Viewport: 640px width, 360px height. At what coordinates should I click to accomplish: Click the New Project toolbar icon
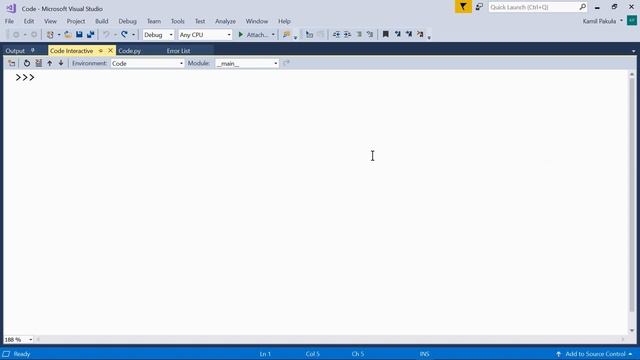pyautogui.click(x=50, y=35)
